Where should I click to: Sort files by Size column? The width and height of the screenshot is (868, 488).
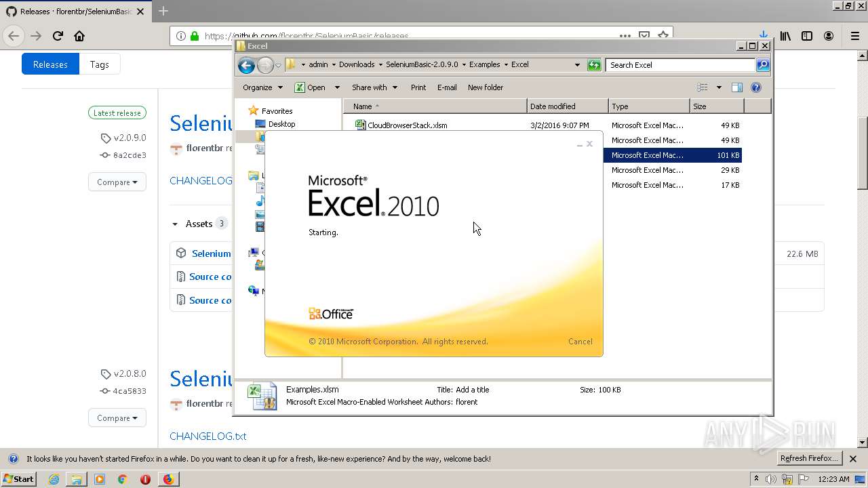click(x=717, y=106)
